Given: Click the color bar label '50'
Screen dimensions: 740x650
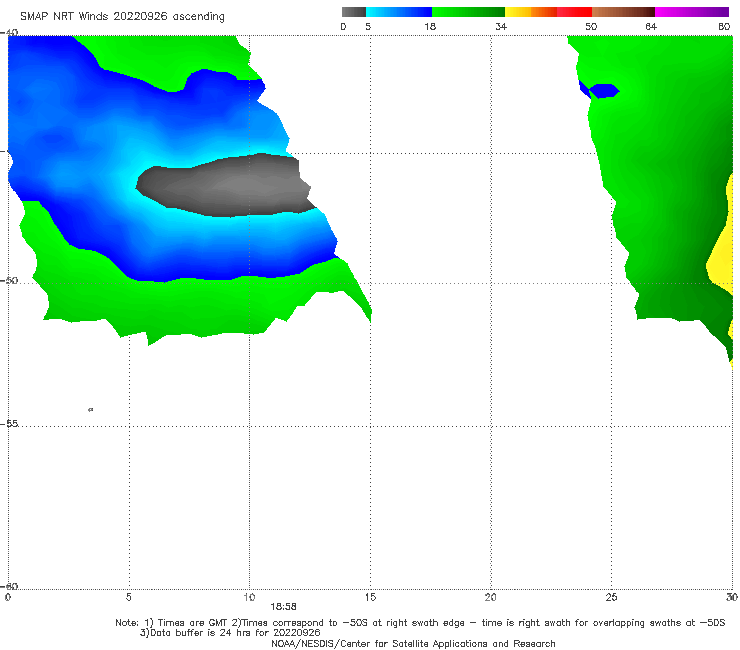Looking at the screenshot, I should pyautogui.click(x=591, y=27).
